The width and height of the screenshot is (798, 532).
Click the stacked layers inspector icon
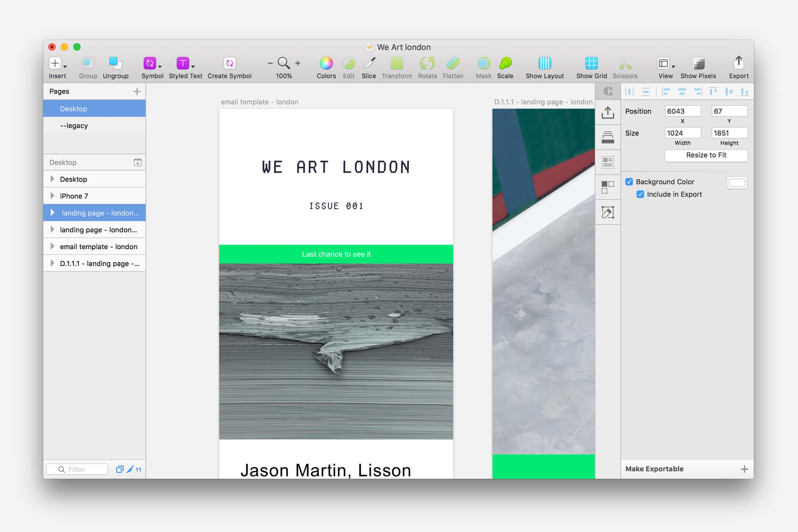click(x=608, y=137)
